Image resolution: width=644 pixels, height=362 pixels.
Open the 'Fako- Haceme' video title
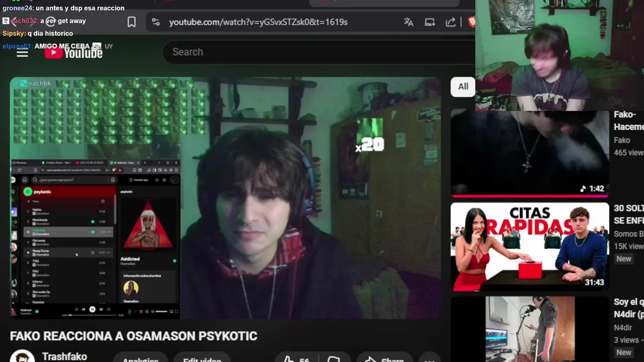pos(628,121)
